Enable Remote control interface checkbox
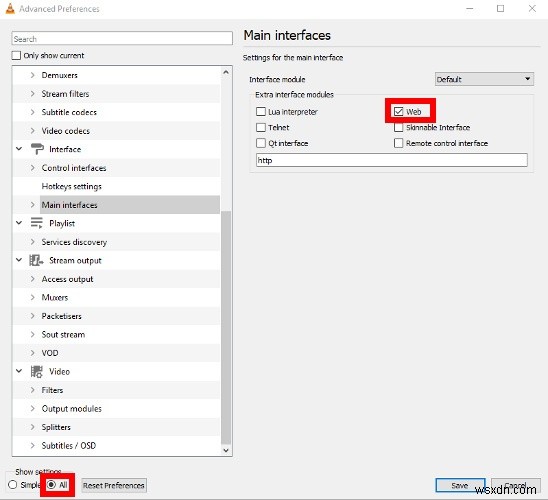 click(398, 143)
